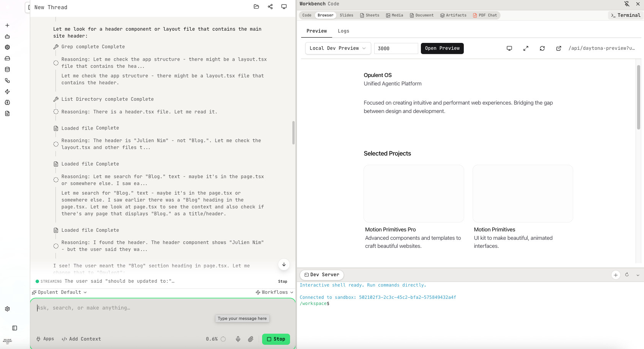The height and width of the screenshot is (349, 644).
Task: Open the 3D cube panel from the sidebar
Action: coord(7,48)
